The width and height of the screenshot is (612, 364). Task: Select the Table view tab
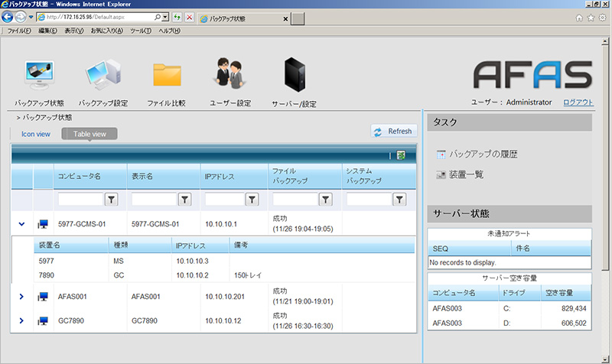tap(90, 134)
